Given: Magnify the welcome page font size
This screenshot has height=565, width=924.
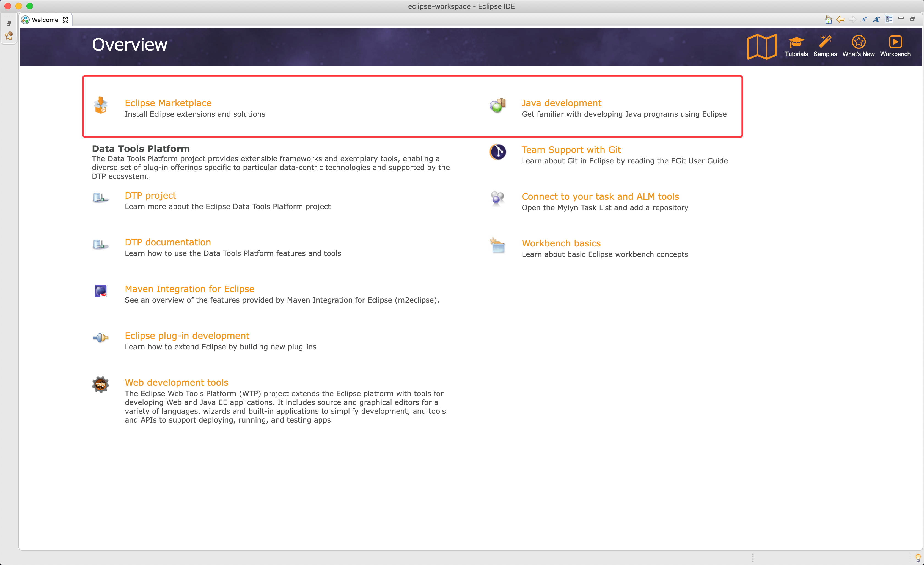Looking at the screenshot, I should tap(876, 20).
